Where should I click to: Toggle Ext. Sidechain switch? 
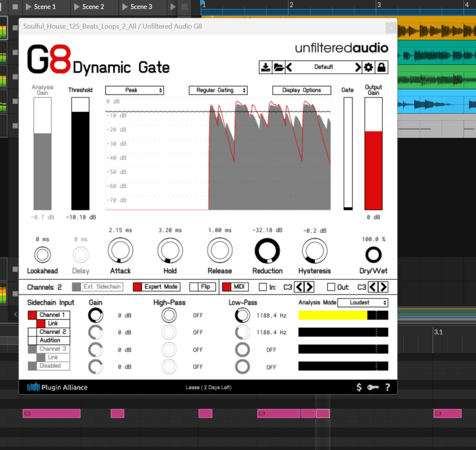pos(98,287)
